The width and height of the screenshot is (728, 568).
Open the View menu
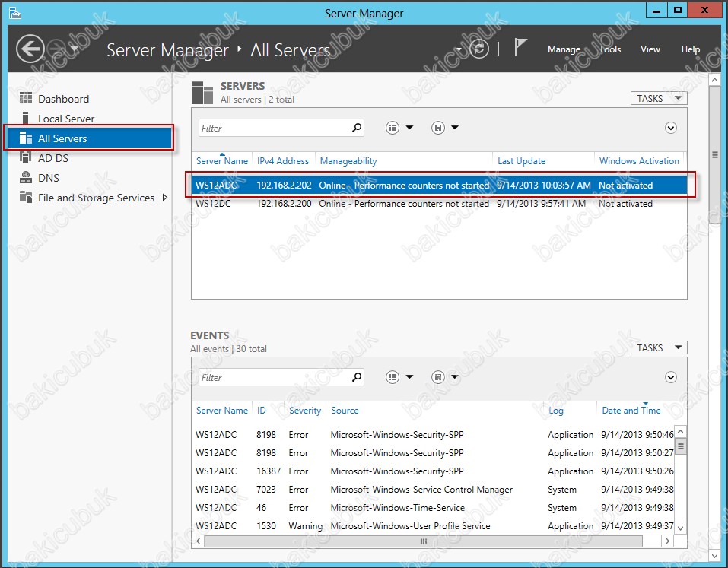650,49
